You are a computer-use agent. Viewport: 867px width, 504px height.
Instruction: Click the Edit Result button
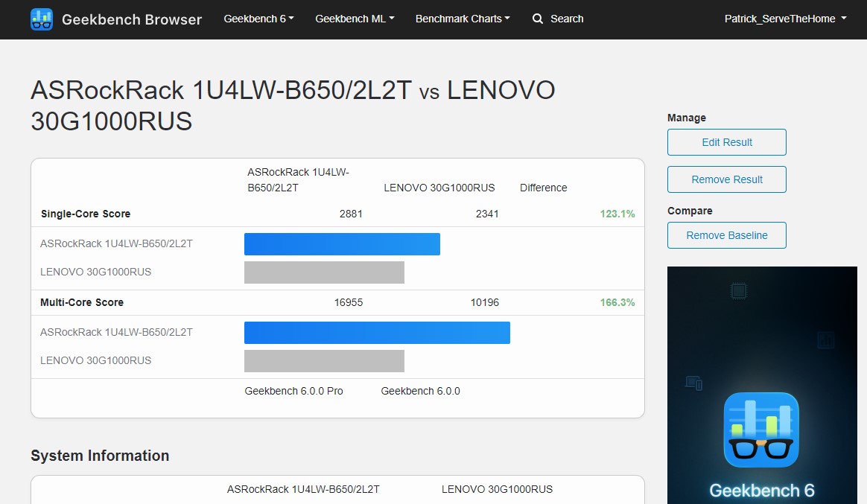[726, 142]
